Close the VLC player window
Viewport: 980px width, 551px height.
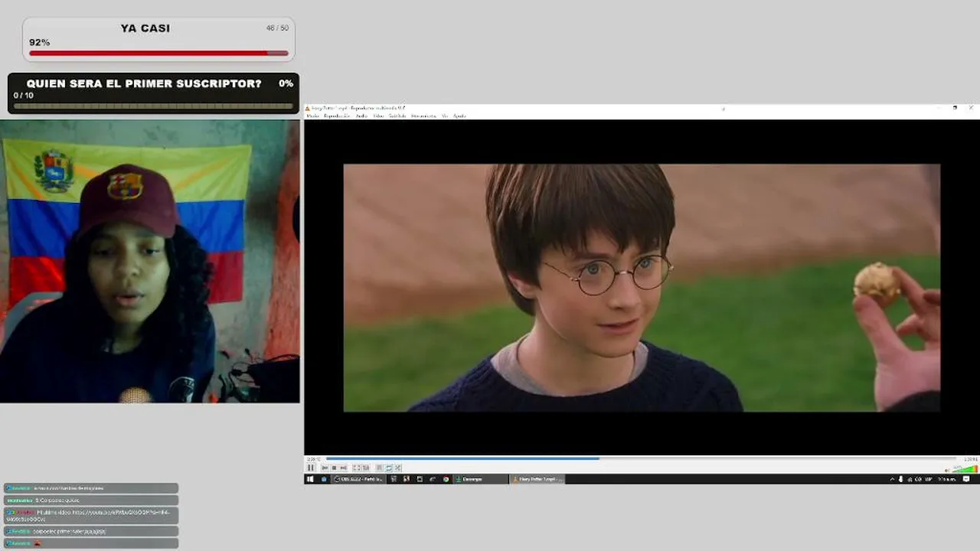click(x=971, y=108)
